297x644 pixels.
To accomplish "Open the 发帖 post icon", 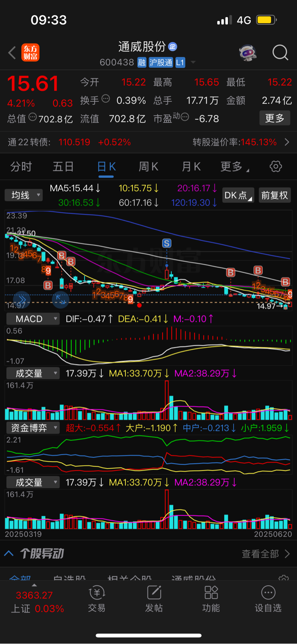I will coord(154,599).
